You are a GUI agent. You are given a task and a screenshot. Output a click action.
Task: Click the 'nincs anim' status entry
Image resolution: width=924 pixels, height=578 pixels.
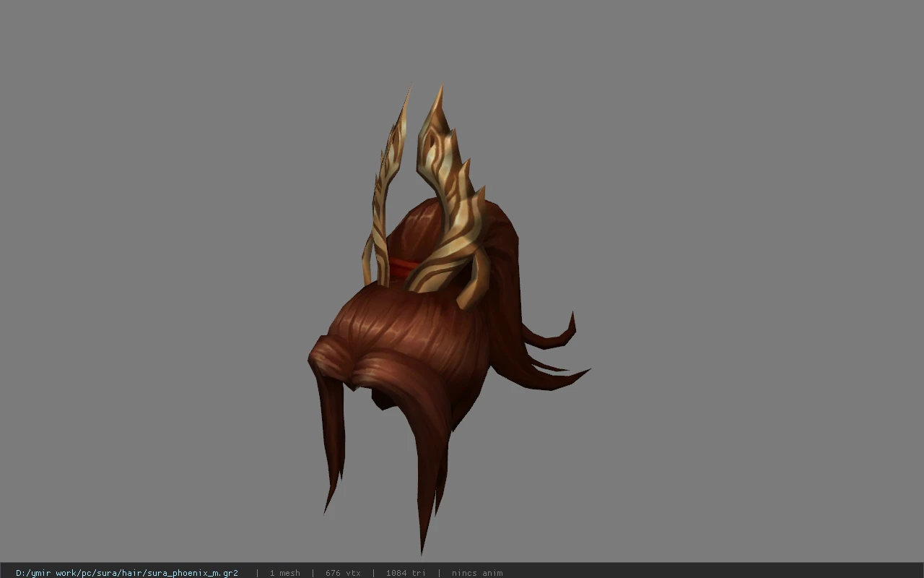(x=477, y=573)
